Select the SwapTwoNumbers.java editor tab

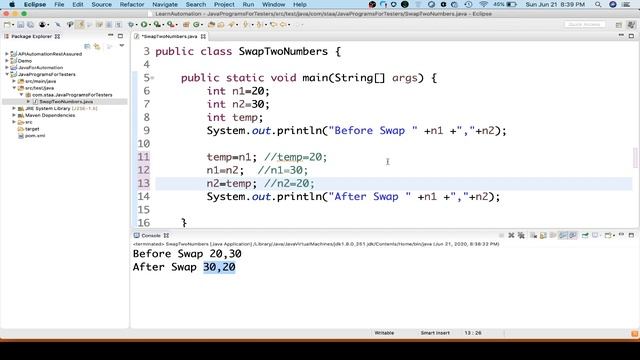coord(169,36)
